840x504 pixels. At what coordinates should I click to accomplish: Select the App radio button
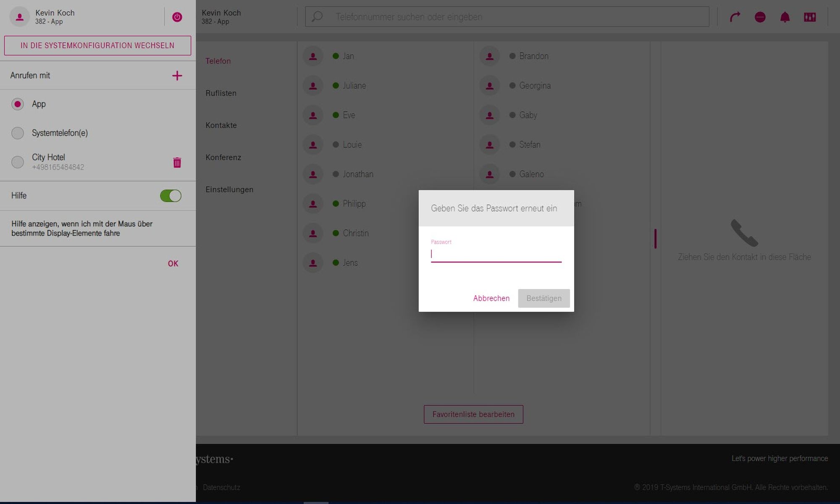pos(18,104)
